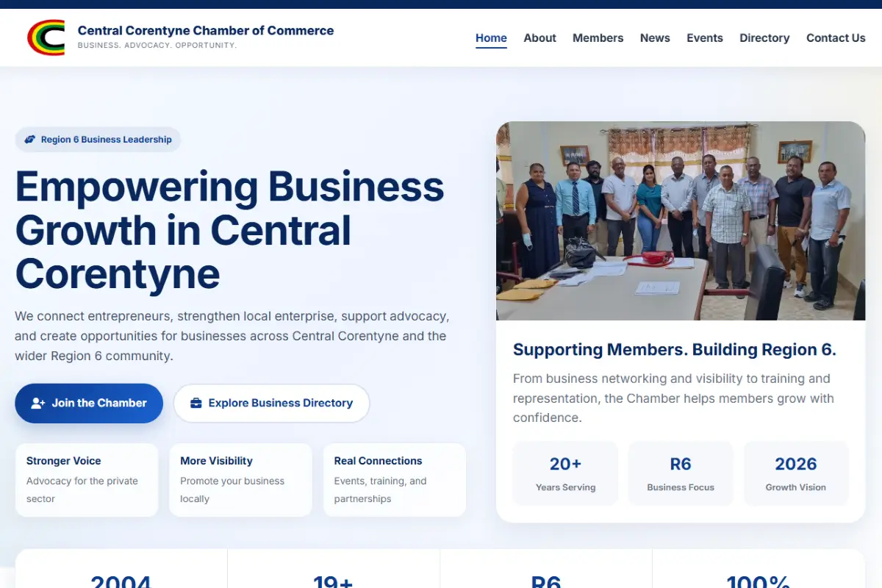Image resolution: width=882 pixels, height=588 pixels.
Task: Click the Region 6 Business Leadership badge
Action: click(98, 140)
